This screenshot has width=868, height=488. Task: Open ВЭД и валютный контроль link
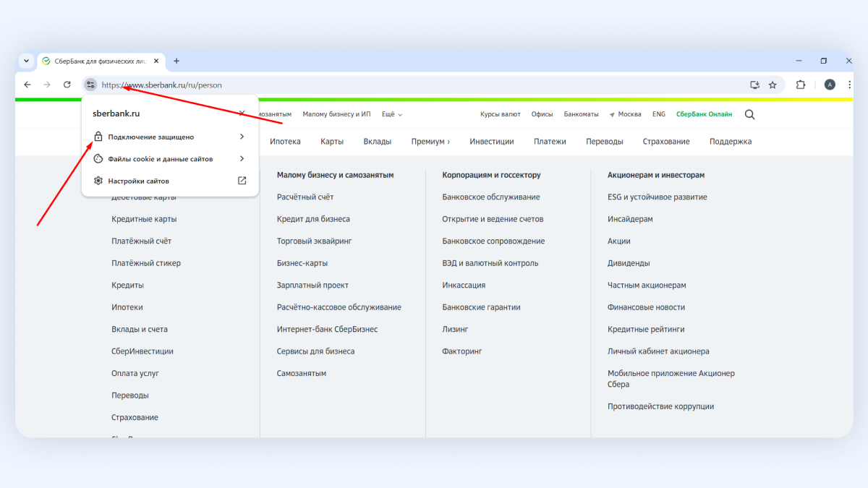point(490,263)
